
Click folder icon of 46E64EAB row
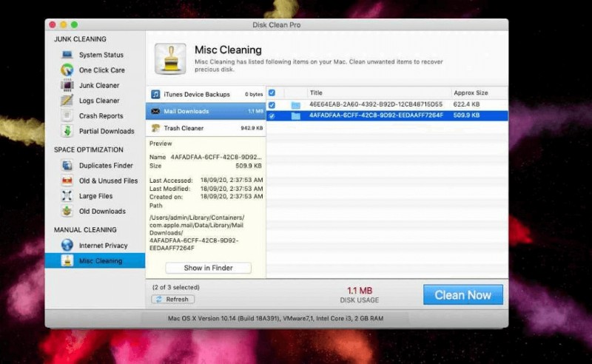click(295, 105)
